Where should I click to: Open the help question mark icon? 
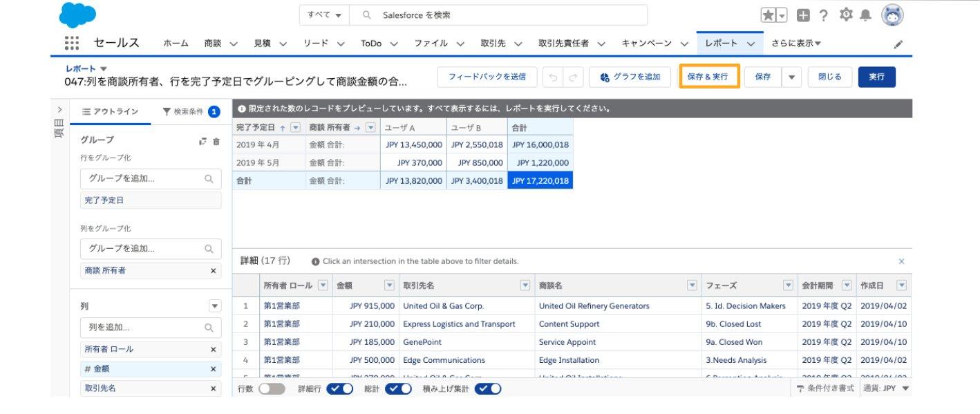coord(824,15)
